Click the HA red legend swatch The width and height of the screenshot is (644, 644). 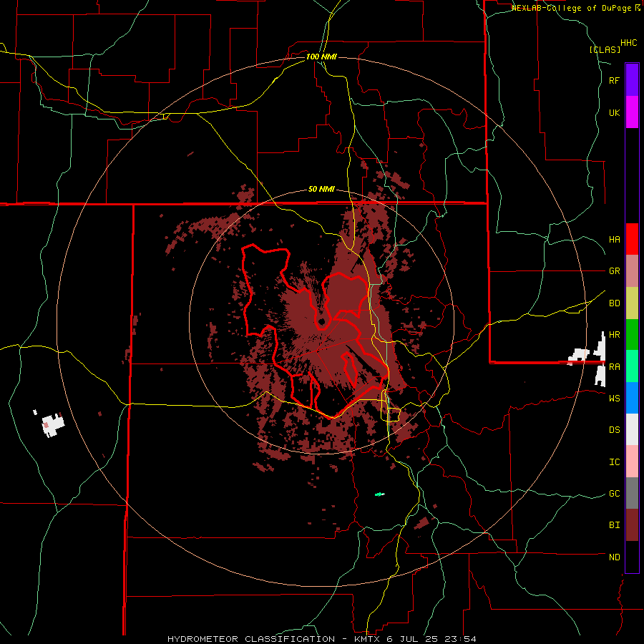click(632, 239)
